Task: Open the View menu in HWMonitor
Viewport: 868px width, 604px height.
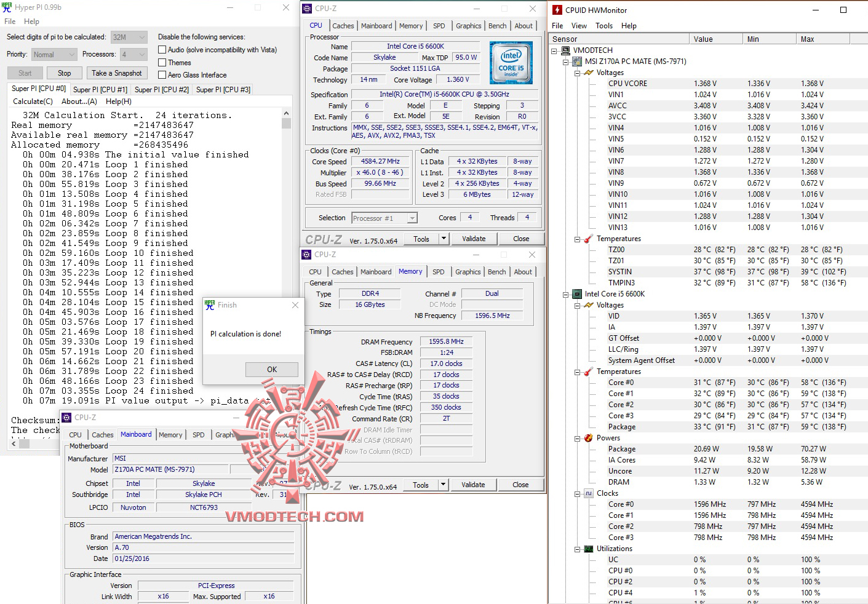Action: tap(579, 26)
